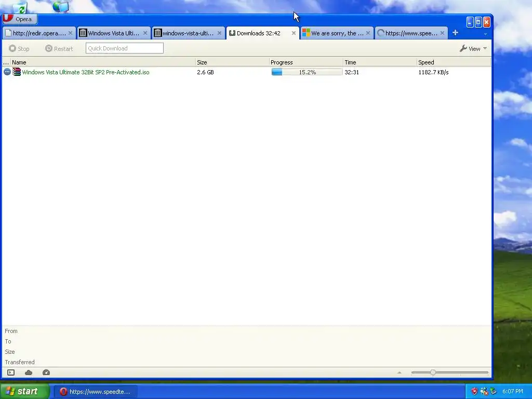
Task: Click the 1182.7 KB/s speed cell
Action: pos(433,72)
